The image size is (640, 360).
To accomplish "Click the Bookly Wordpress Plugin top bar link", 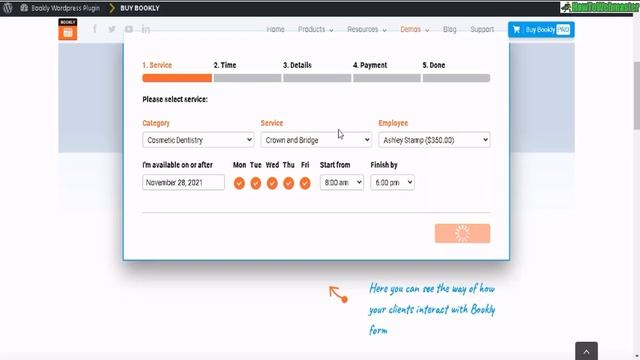I will click(x=65, y=8).
